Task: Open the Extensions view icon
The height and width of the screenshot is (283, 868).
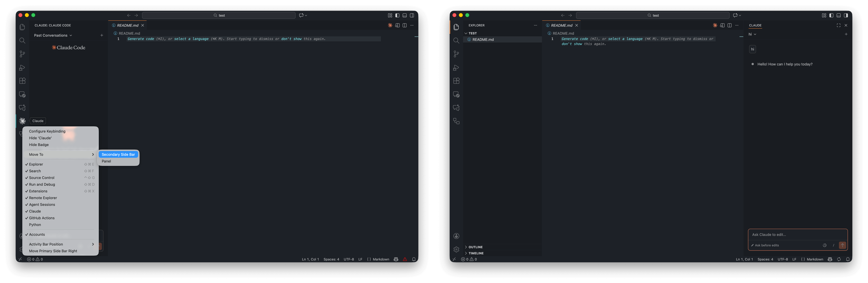Action: (x=22, y=81)
